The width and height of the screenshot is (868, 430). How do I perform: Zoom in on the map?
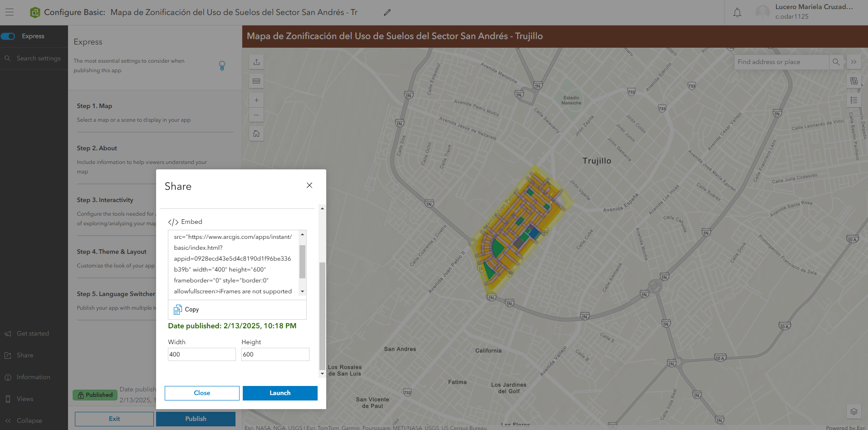point(256,100)
